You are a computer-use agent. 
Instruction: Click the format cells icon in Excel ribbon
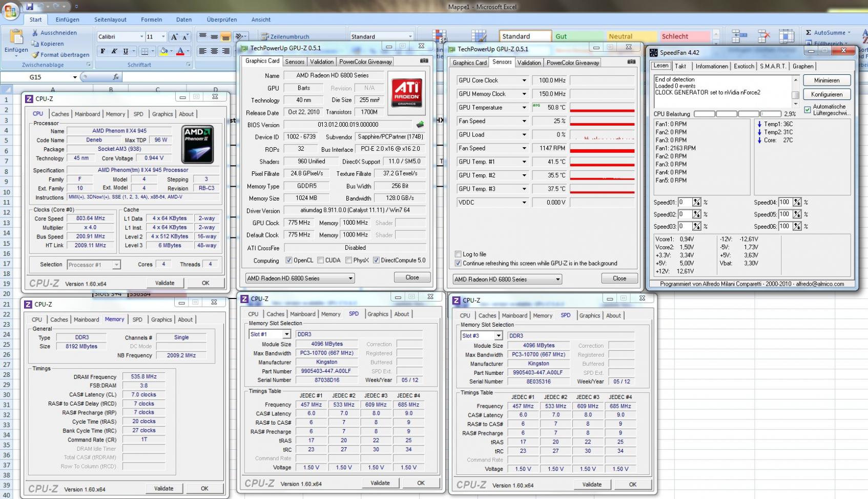pos(787,36)
